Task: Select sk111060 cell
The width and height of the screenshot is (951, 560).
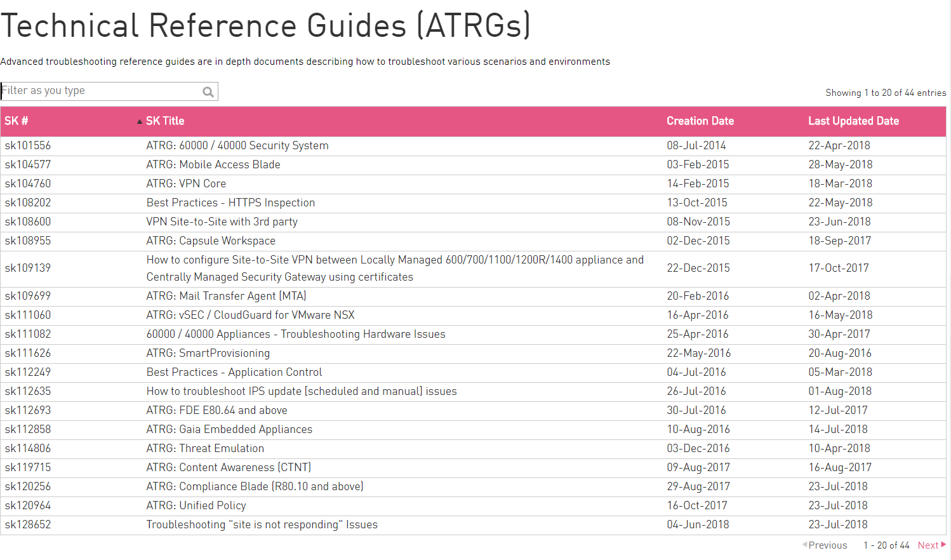Action: coord(28,315)
